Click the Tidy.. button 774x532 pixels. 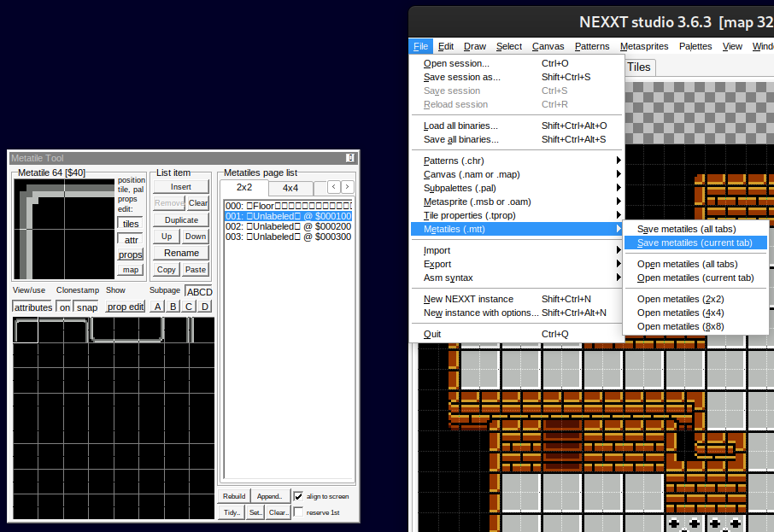[232, 512]
